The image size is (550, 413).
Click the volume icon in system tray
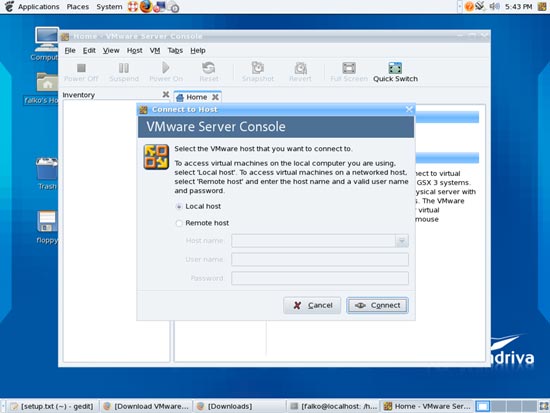(x=494, y=6)
